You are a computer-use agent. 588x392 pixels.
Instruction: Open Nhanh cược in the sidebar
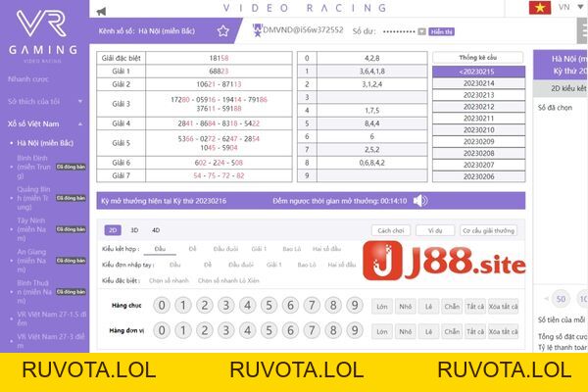click(x=28, y=79)
